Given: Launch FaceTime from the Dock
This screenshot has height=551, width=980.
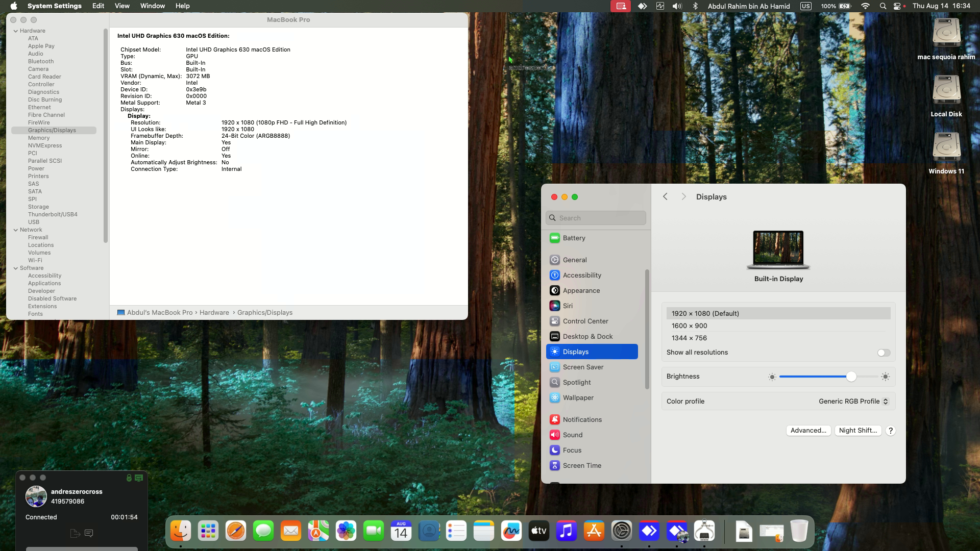Looking at the screenshot, I should [x=374, y=531].
